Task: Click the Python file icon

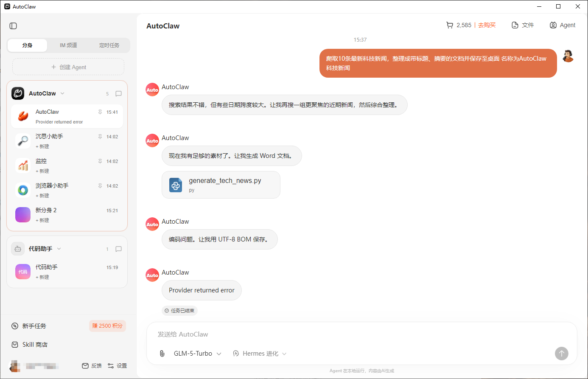Action: coord(176,185)
